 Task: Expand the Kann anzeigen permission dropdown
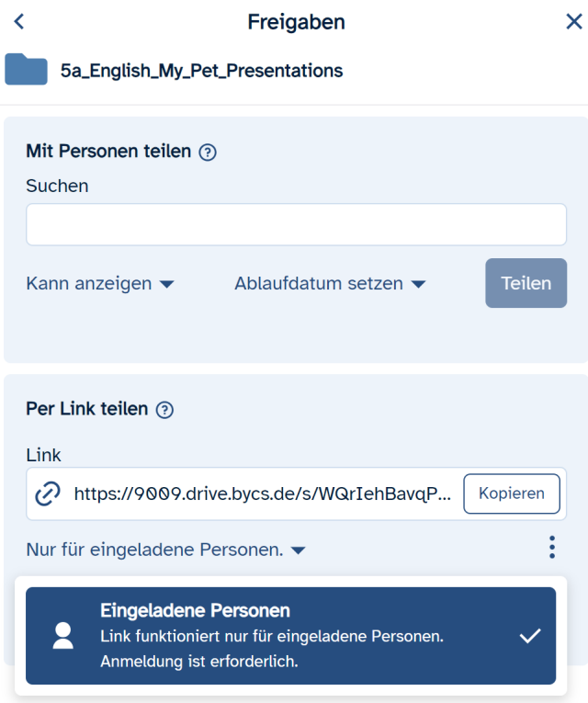100,284
